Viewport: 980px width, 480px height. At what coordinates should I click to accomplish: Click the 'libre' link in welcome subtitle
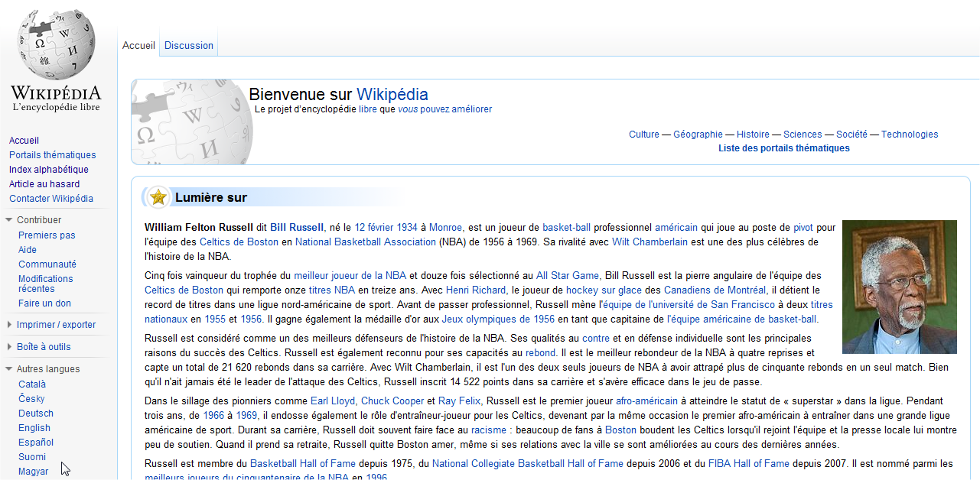tap(368, 109)
